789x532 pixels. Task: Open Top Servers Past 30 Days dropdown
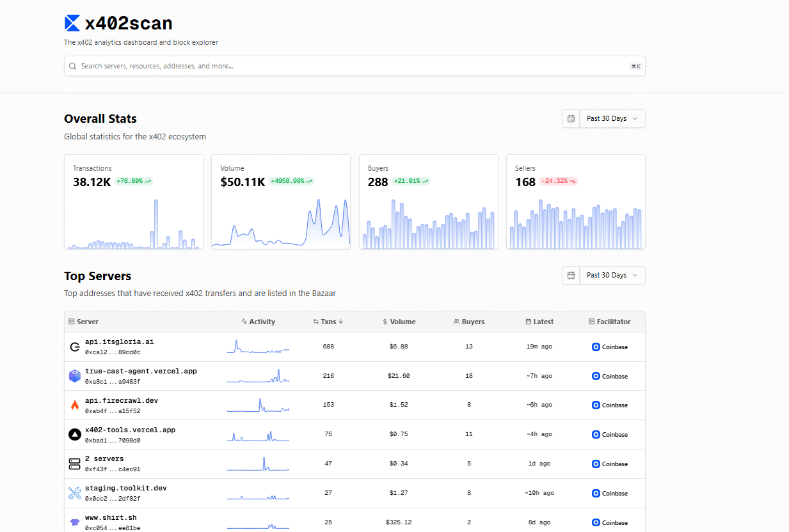(612, 276)
